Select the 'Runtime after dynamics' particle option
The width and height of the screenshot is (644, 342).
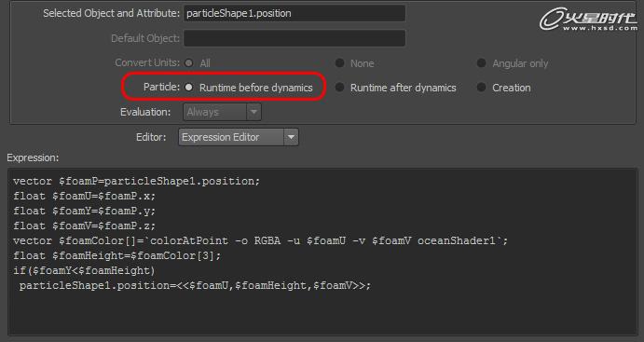pos(339,88)
